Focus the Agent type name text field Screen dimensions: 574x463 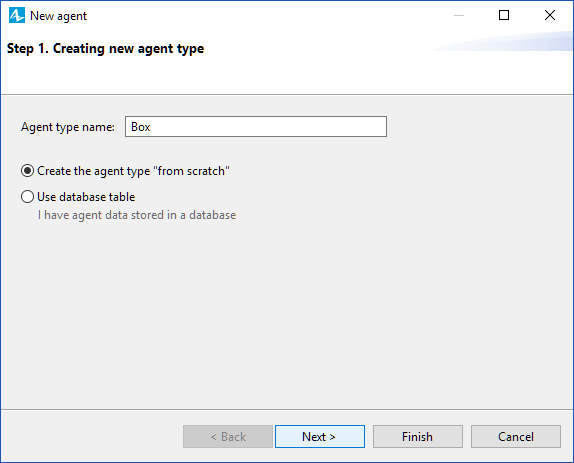(256, 127)
